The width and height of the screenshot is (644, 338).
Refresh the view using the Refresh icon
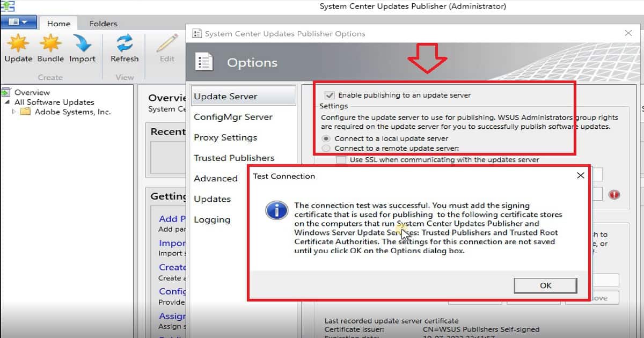[x=125, y=43]
